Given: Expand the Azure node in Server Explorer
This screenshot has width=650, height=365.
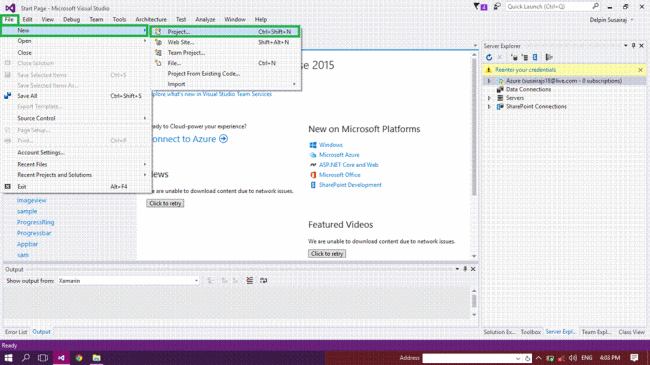Looking at the screenshot, I should click(489, 81).
